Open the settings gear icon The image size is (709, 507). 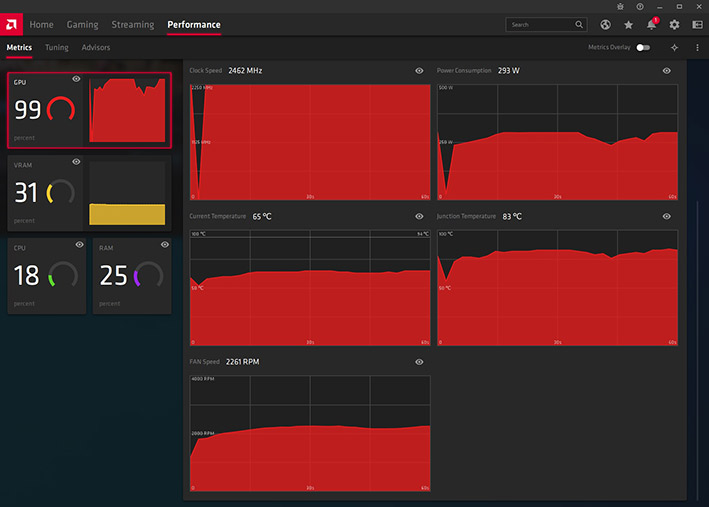[674, 25]
